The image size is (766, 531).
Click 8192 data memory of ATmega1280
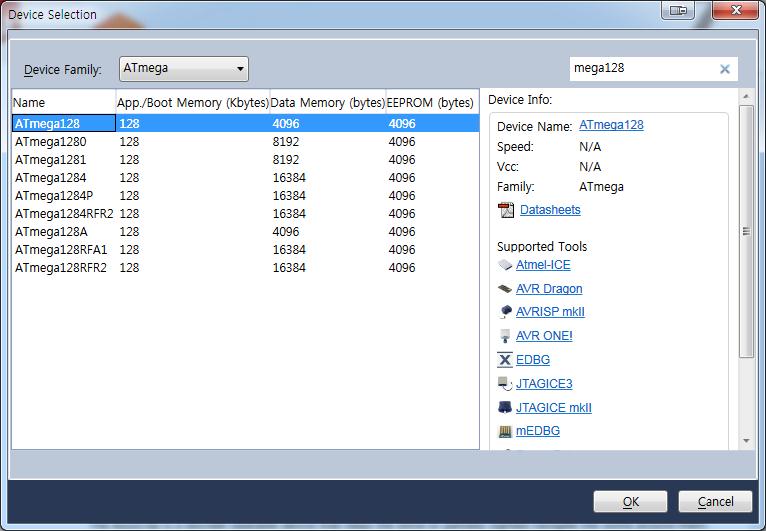click(x=285, y=142)
